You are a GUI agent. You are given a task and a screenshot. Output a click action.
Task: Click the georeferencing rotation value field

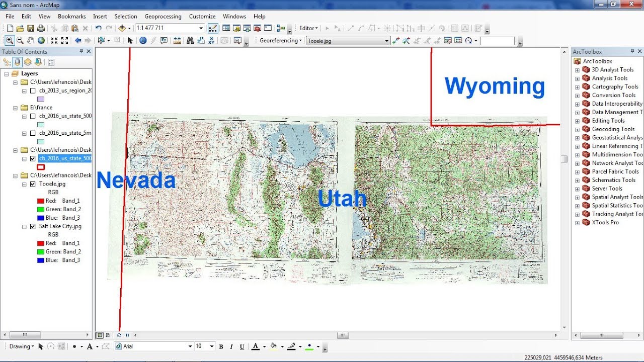(x=497, y=41)
